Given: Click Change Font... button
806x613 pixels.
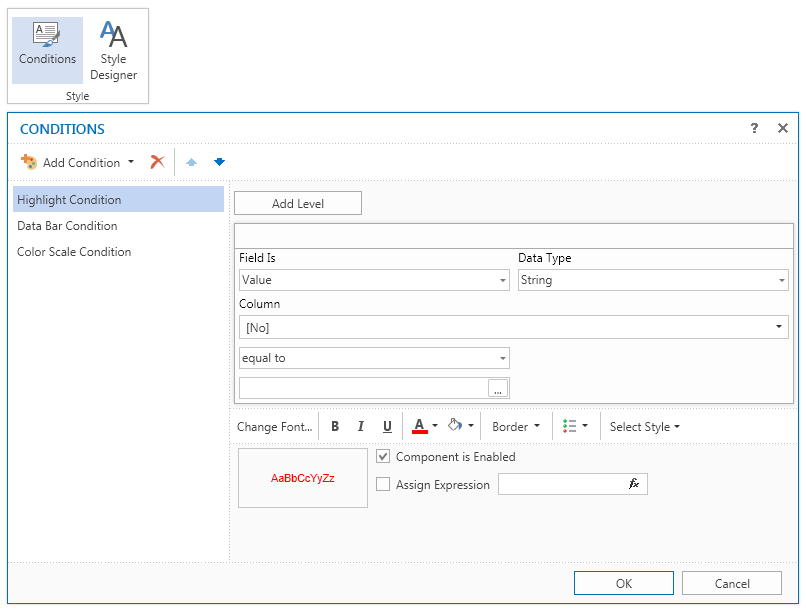Looking at the screenshot, I should pos(274,426).
